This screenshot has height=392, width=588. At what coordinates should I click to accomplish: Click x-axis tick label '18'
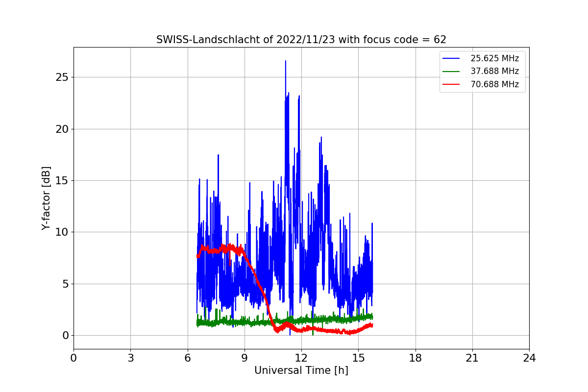coord(416,358)
